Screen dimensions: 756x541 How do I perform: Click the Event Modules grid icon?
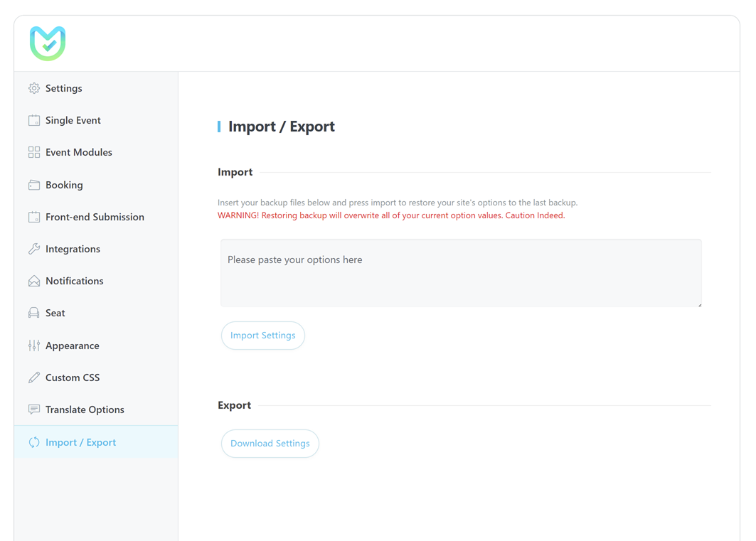click(34, 152)
